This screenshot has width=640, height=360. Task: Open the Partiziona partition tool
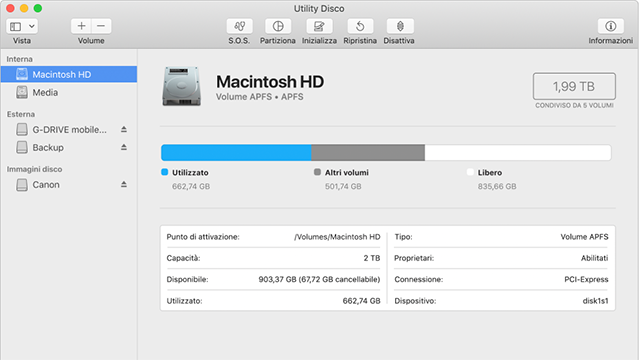pyautogui.click(x=278, y=27)
